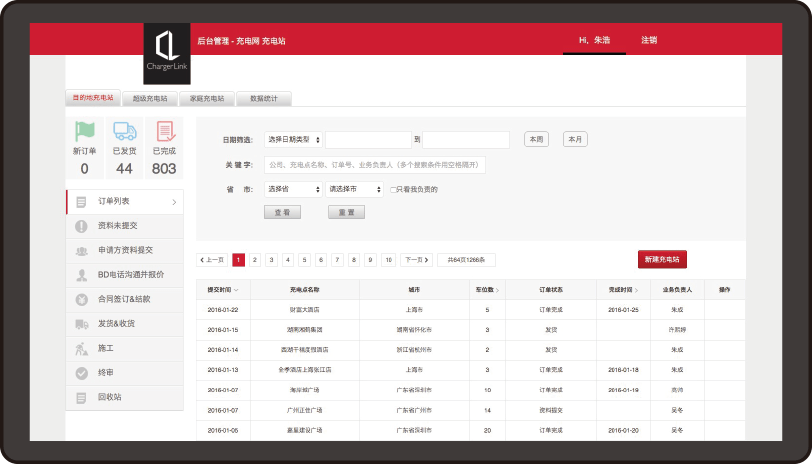Switch to the 数据统计 tab
This screenshot has width=812, height=464.
[x=264, y=98]
